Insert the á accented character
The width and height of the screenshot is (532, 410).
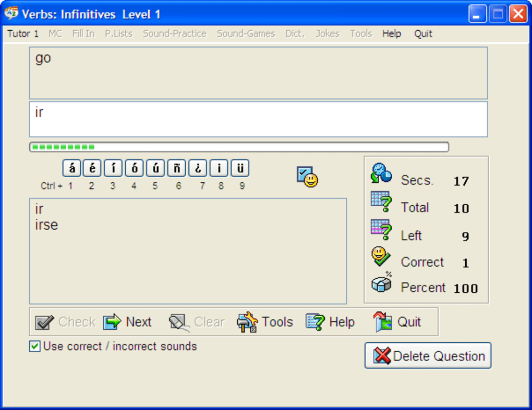pos(71,168)
